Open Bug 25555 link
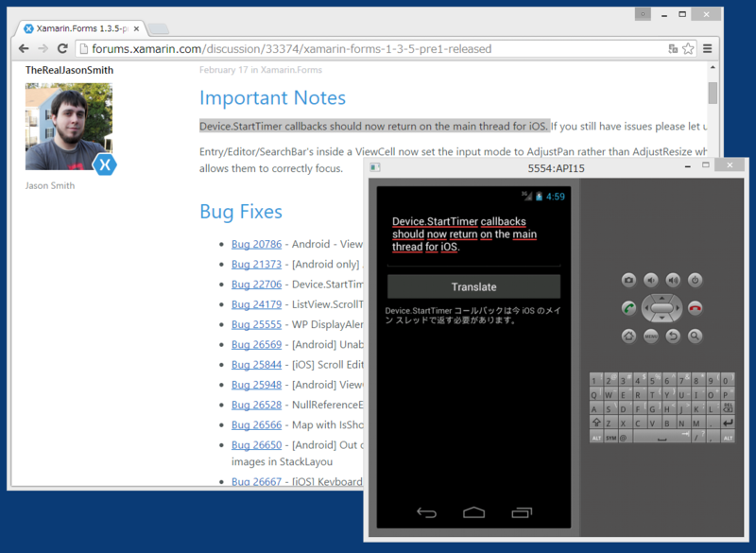This screenshot has width=756, height=553. tap(256, 324)
